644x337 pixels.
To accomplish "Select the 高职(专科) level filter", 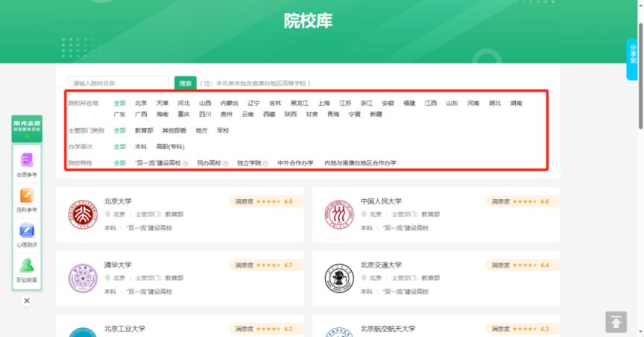I will [x=171, y=147].
